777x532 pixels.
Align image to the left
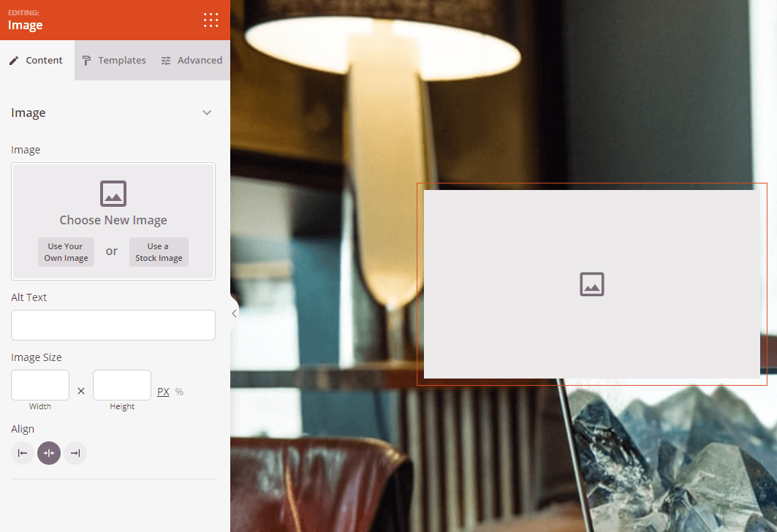[x=23, y=453]
